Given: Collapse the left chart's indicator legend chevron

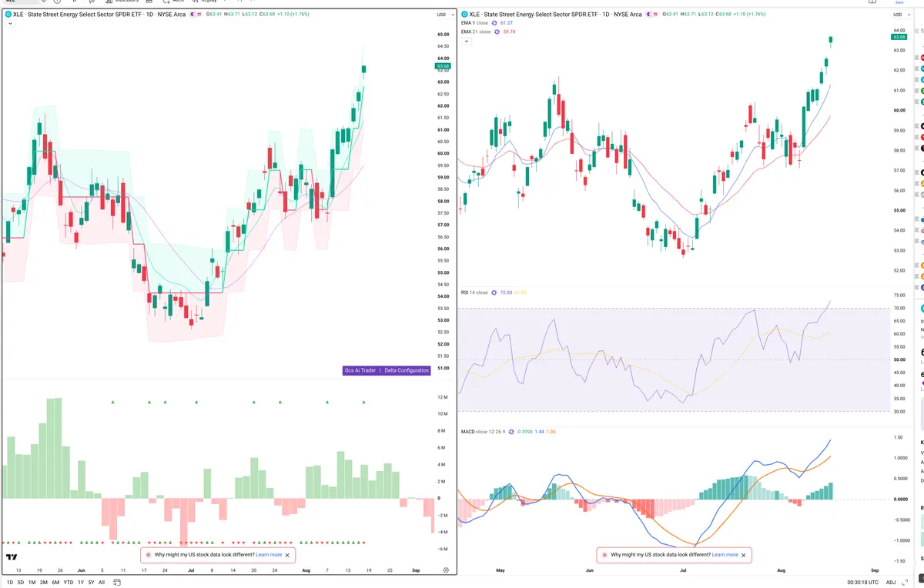Looking at the screenshot, I should [x=10, y=24].
